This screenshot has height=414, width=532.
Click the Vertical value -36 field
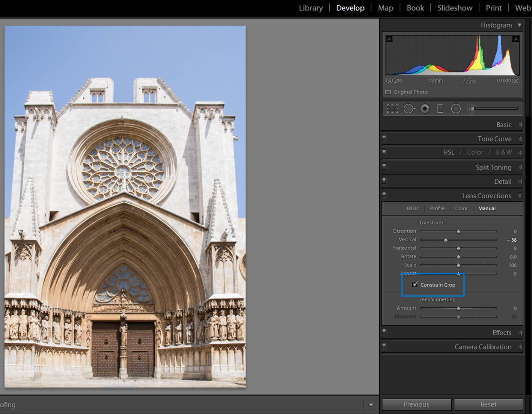coord(511,240)
